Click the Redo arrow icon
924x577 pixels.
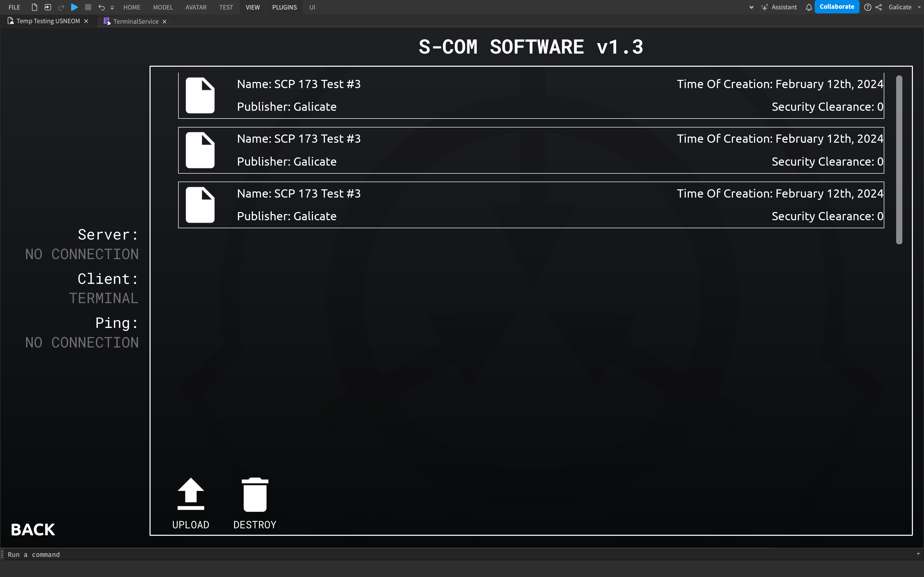click(61, 7)
